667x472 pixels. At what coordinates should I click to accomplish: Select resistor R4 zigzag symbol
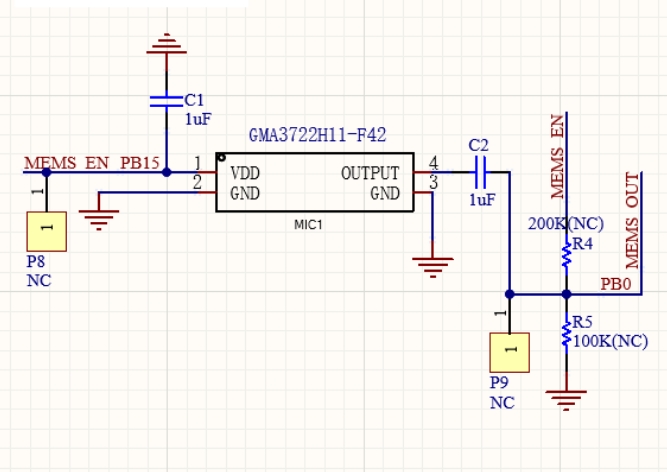pos(566,253)
